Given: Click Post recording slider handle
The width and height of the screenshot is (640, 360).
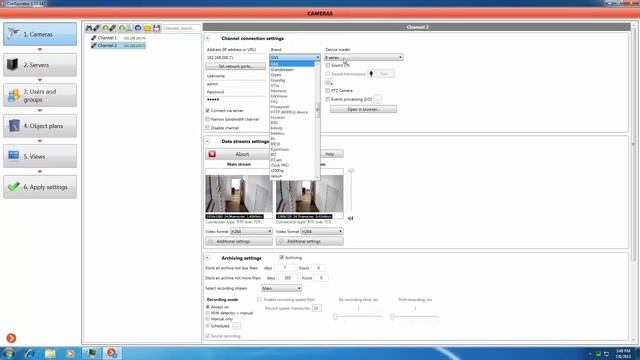Looking at the screenshot, I should (x=392, y=316).
